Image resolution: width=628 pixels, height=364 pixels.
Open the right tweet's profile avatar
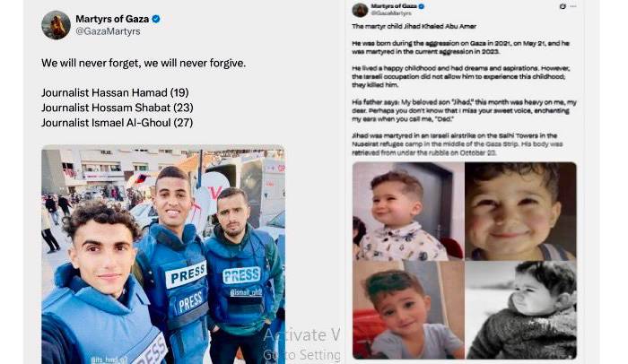pos(360,10)
